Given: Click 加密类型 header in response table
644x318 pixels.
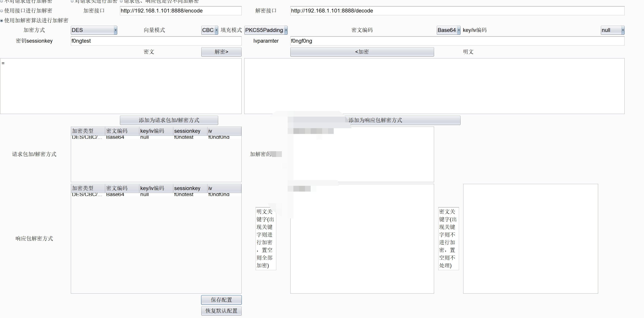Looking at the screenshot, I should coord(88,188).
